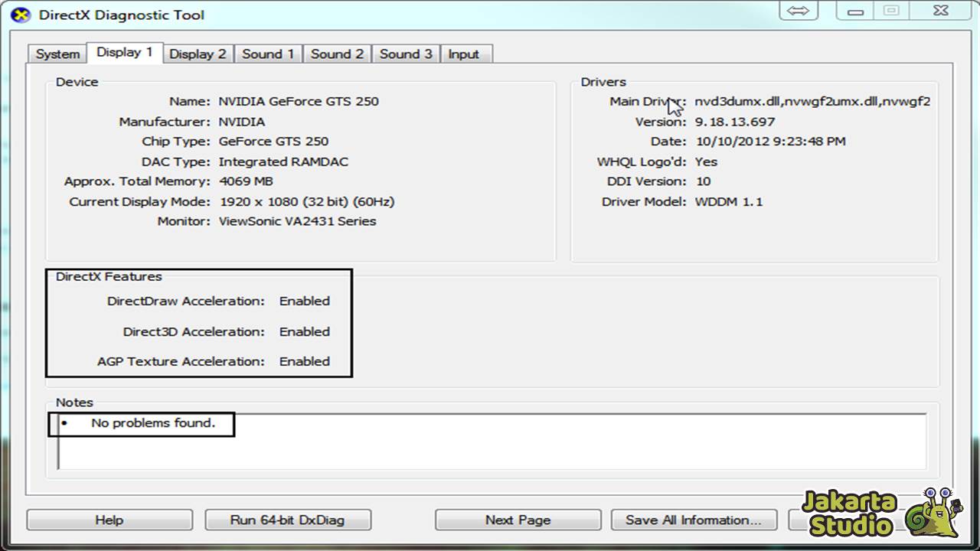Go to the Sound 3 tab
This screenshot has height=551, width=980.
click(x=406, y=54)
